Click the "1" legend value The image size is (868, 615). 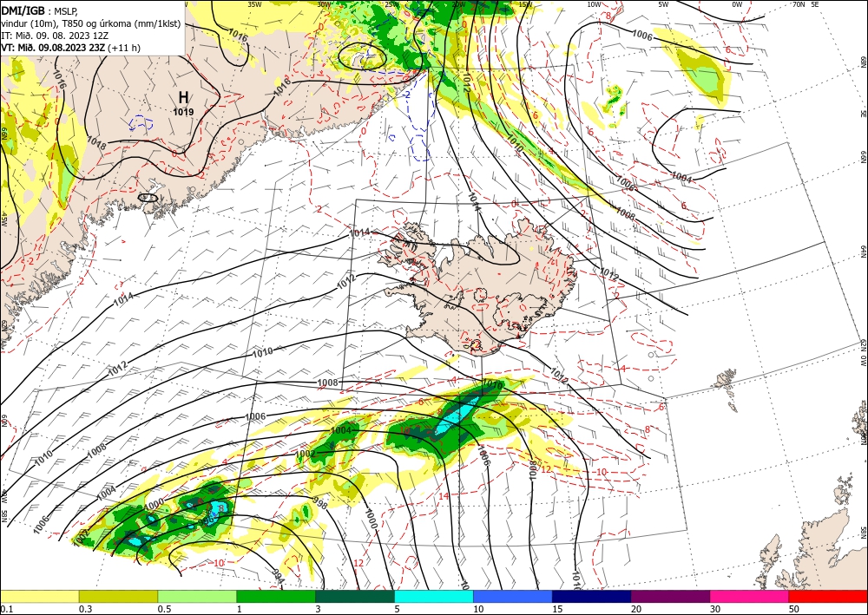pos(240,609)
